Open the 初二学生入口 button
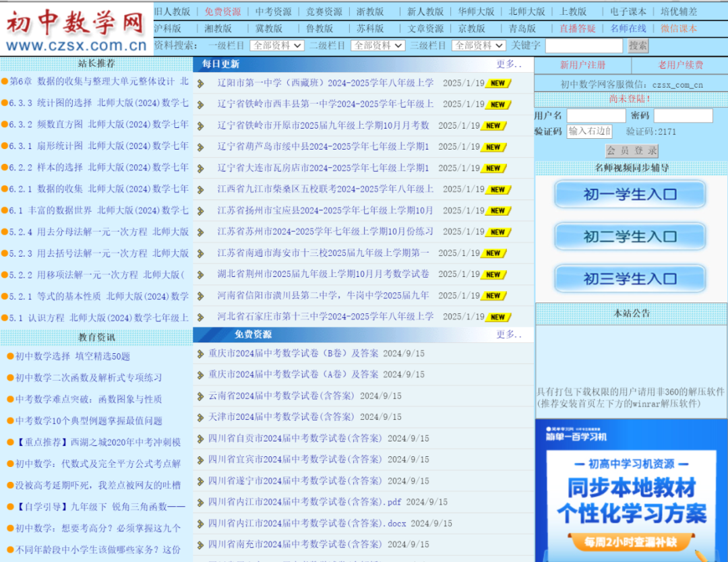The height and width of the screenshot is (562, 728). (630, 237)
